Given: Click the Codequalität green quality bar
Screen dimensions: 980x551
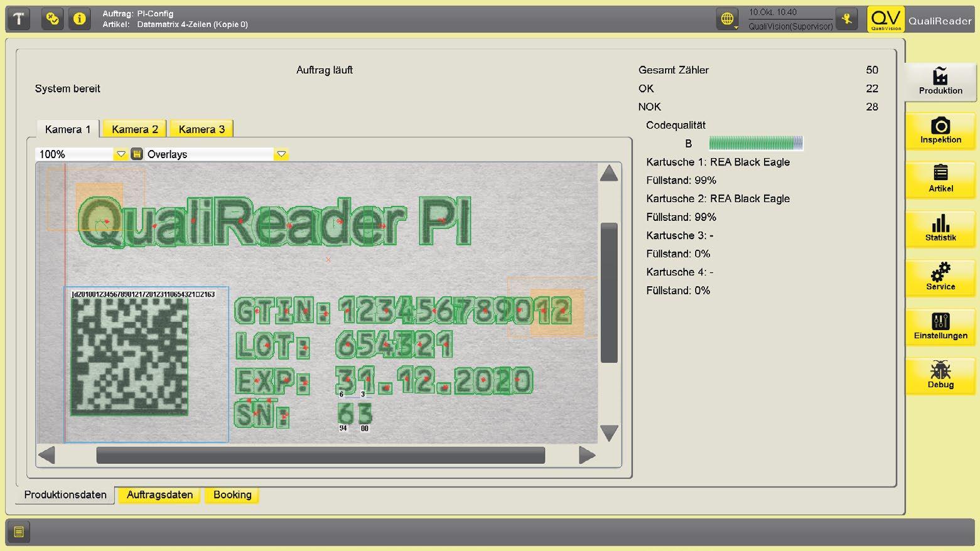Looking at the screenshot, I should pos(756,143).
